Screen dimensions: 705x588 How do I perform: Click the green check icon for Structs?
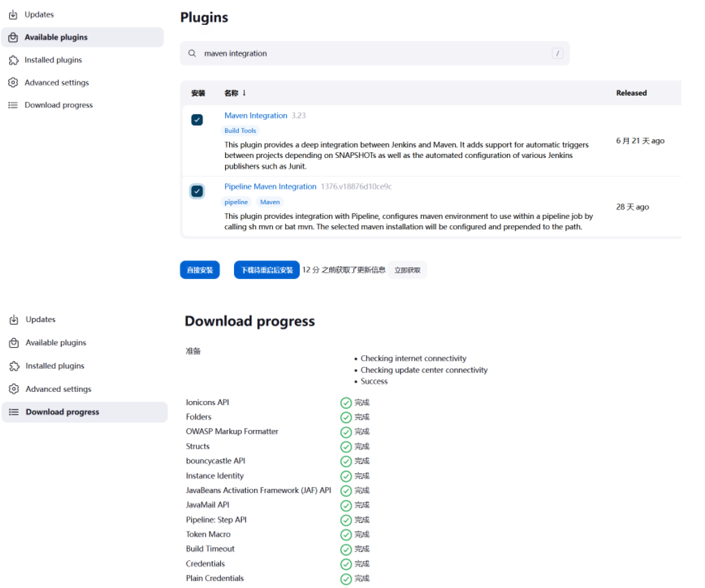point(346,447)
